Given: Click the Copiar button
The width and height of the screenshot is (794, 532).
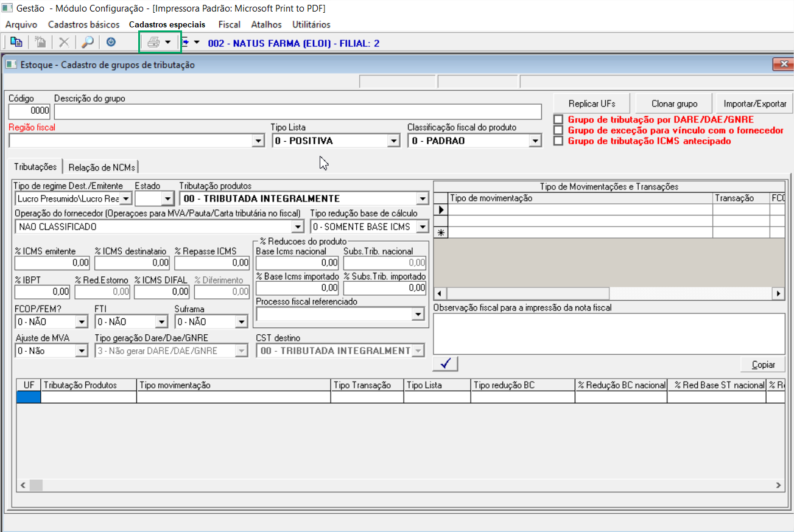Looking at the screenshot, I should tap(764, 365).
